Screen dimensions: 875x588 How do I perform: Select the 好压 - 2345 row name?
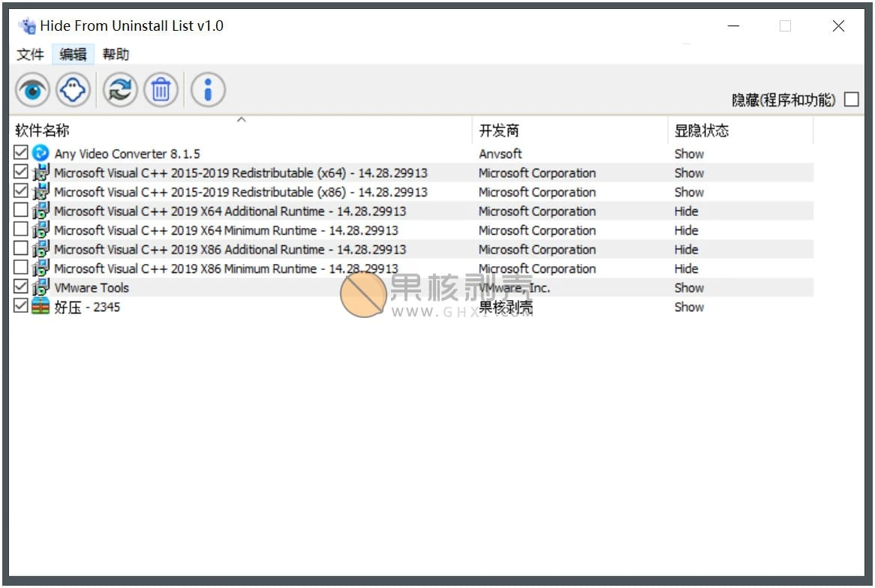click(87, 307)
